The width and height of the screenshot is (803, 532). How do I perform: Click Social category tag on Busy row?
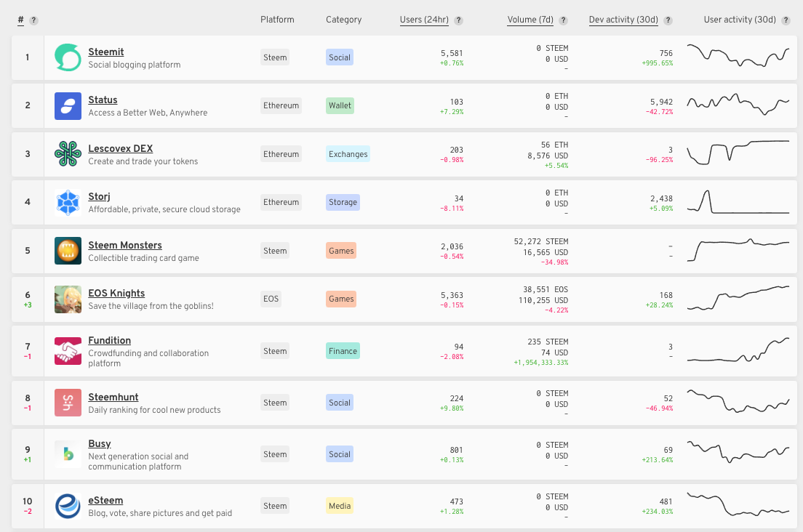point(340,454)
